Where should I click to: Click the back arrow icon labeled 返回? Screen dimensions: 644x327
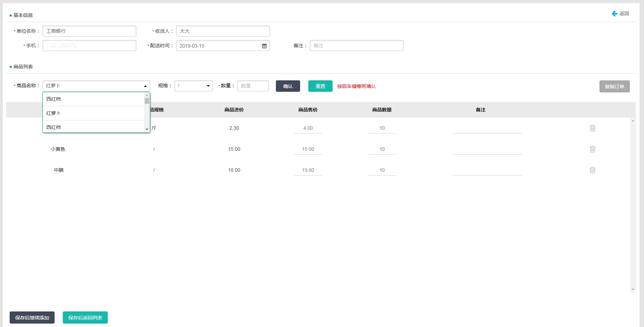tap(615, 14)
